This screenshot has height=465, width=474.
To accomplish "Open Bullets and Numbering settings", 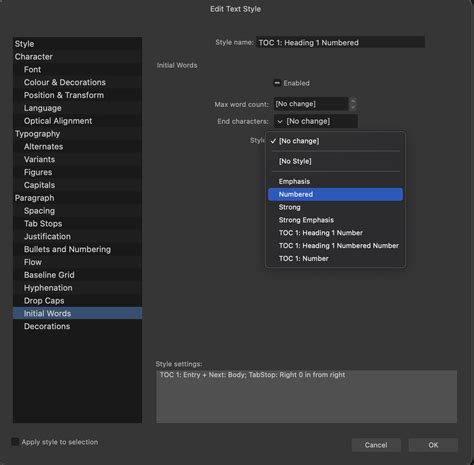I will click(77, 249).
